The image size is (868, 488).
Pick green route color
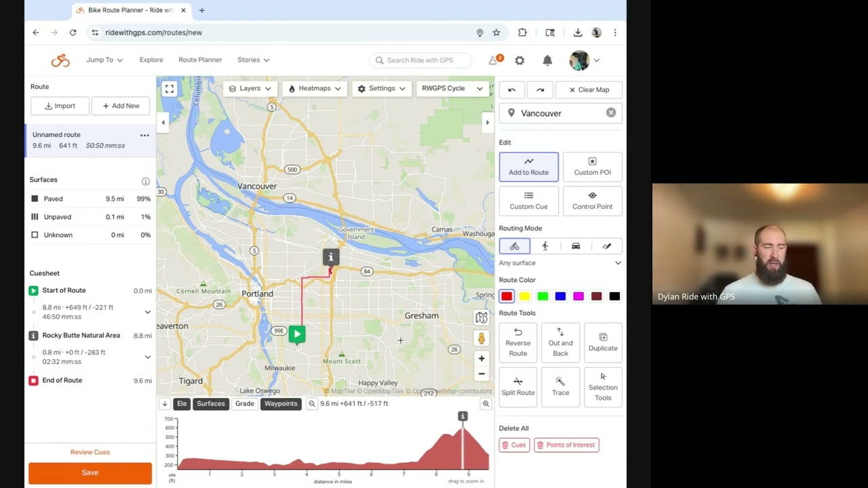click(542, 296)
